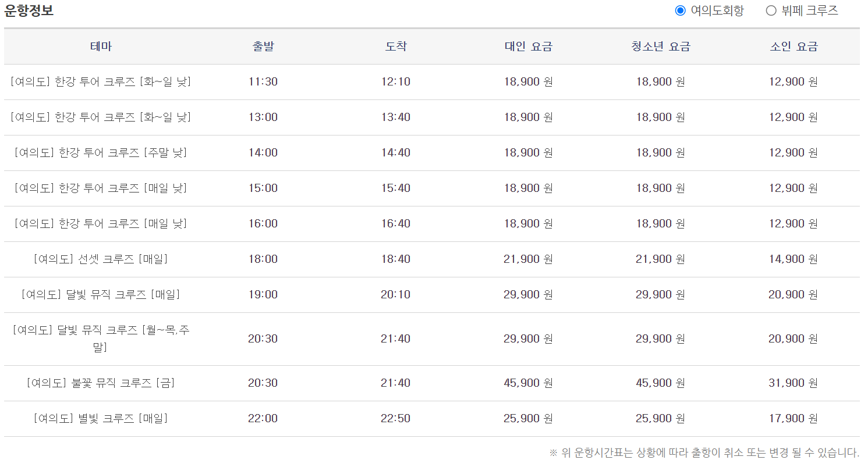Select the 뷔페 크루즈 radio button

tap(771, 10)
